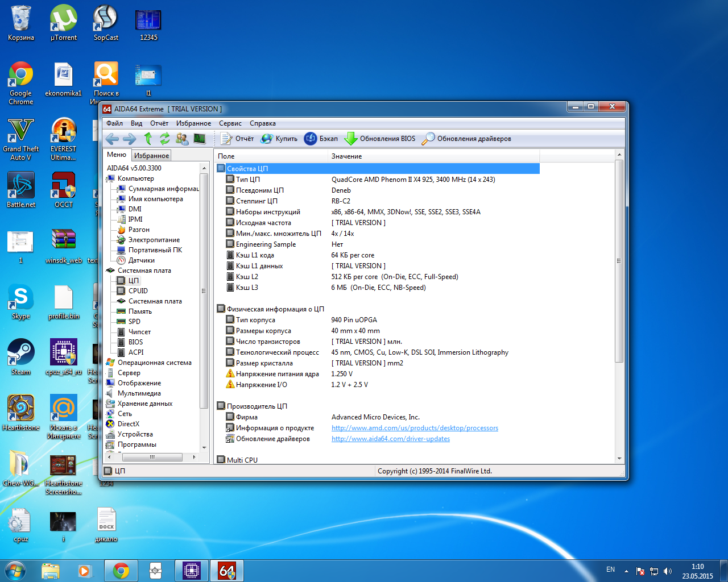Open the aida64.com driver-updates link

click(x=390, y=439)
